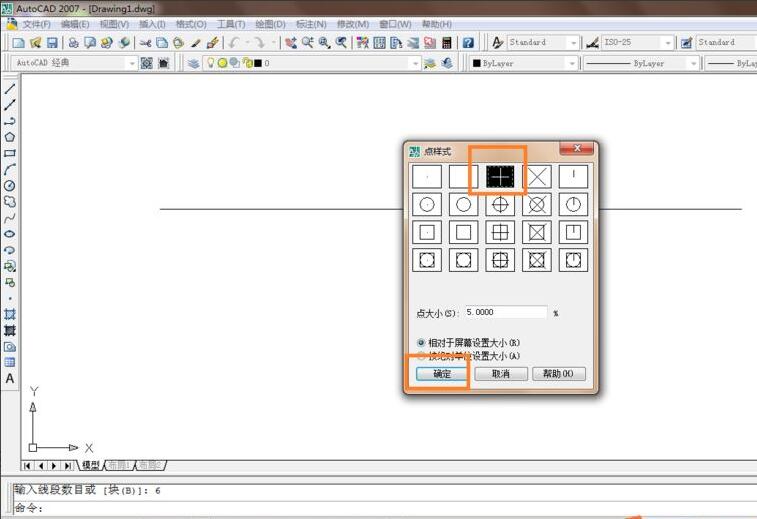The image size is (757, 519).
Task: Choose the square with X point style
Action: tap(537, 233)
